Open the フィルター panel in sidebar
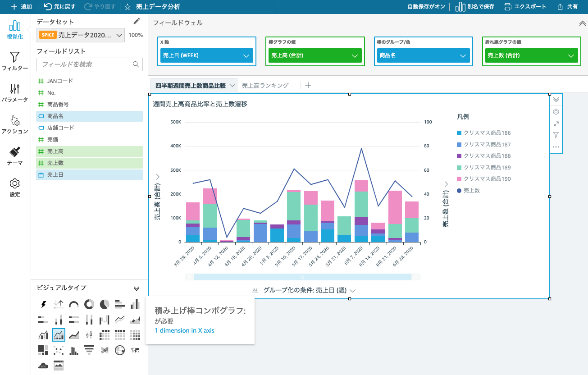Viewport: 588px width, 375px height. coord(15,61)
